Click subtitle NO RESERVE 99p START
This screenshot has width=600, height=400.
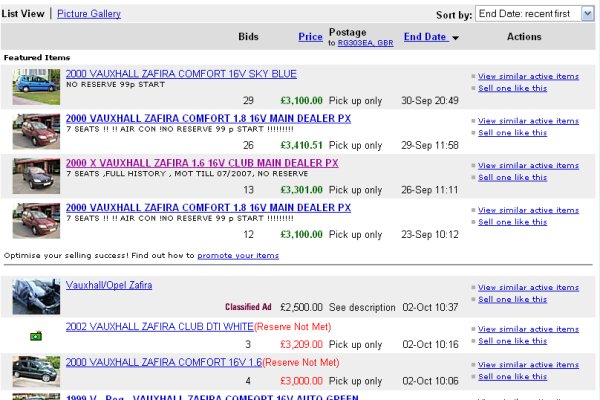coord(116,85)
